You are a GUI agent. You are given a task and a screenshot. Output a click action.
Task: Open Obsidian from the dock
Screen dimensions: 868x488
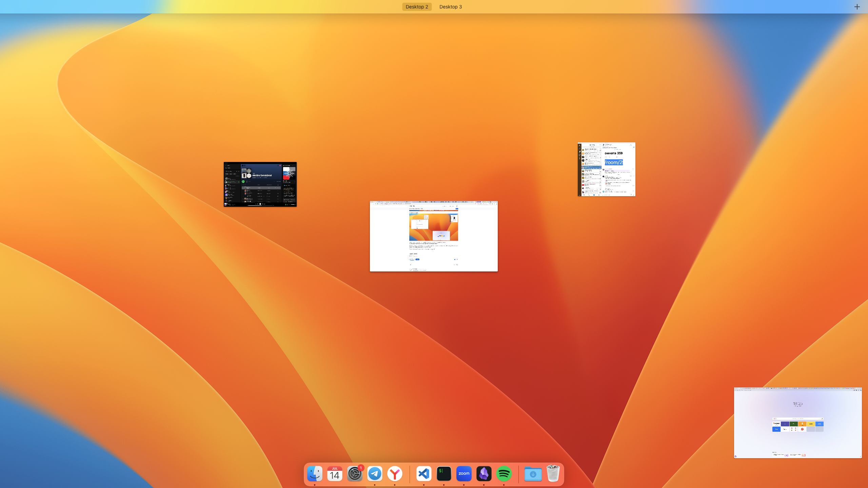point(484,474)
